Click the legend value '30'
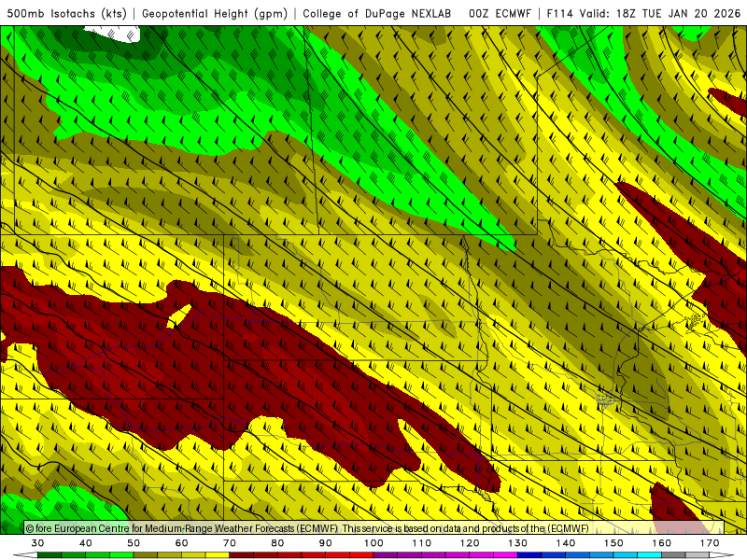Image resolution: width=747 pixels, height=560 pixels. (37, 543)
